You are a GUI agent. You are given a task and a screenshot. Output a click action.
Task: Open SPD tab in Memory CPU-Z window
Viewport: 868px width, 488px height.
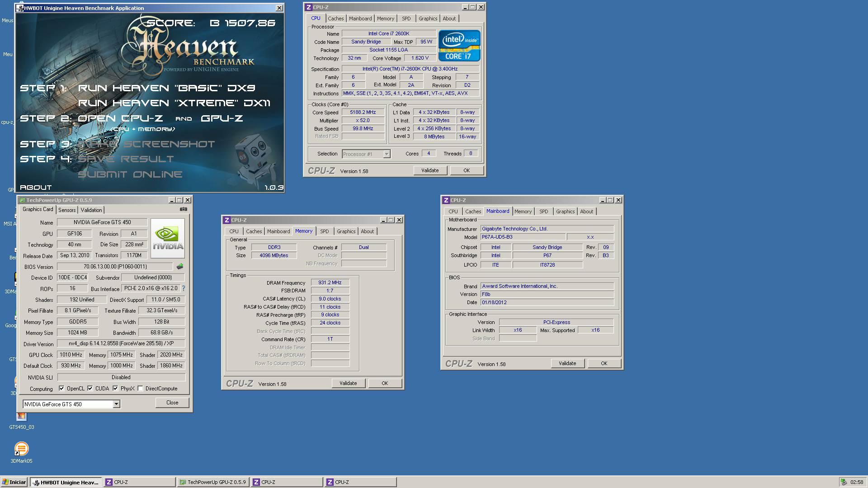coord(325,231)
